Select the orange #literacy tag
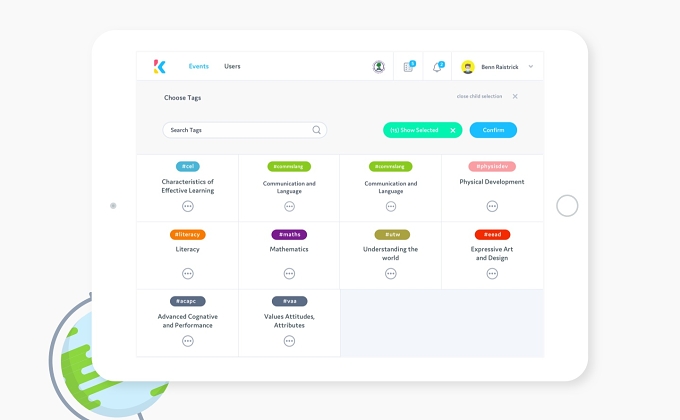 [188, 234]
